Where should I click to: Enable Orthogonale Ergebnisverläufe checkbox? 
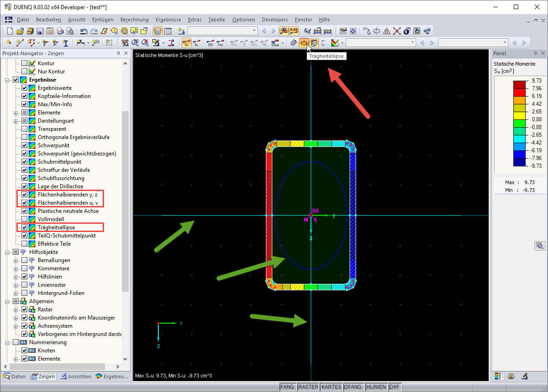(x=25, y=137)
